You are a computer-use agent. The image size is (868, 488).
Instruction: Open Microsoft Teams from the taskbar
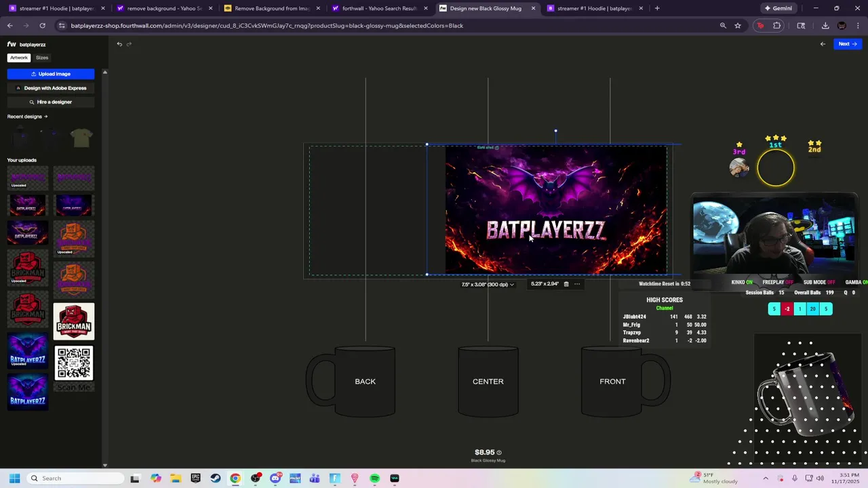315,479
